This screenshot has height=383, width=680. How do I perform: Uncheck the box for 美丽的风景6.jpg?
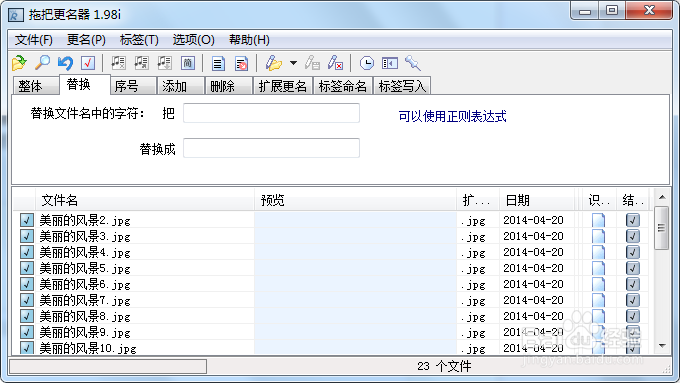(x=26, y=284)
